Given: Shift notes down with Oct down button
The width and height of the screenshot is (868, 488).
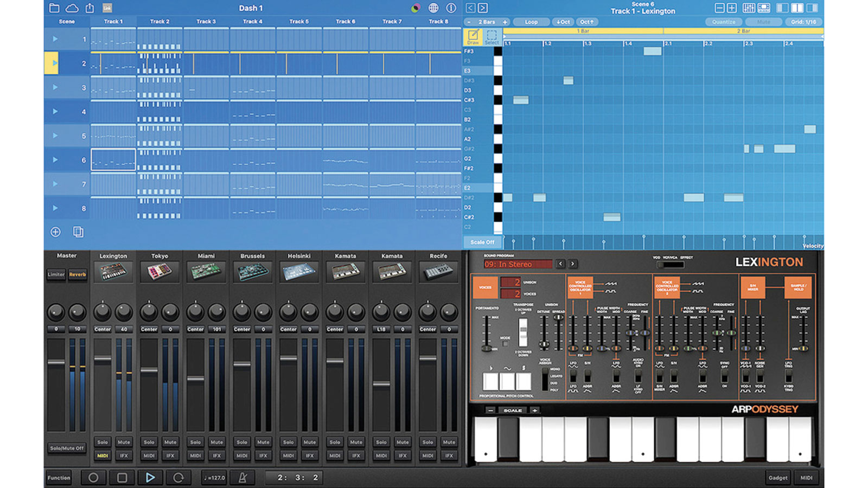Looking at the screenshot, I should tap(563, 22).
